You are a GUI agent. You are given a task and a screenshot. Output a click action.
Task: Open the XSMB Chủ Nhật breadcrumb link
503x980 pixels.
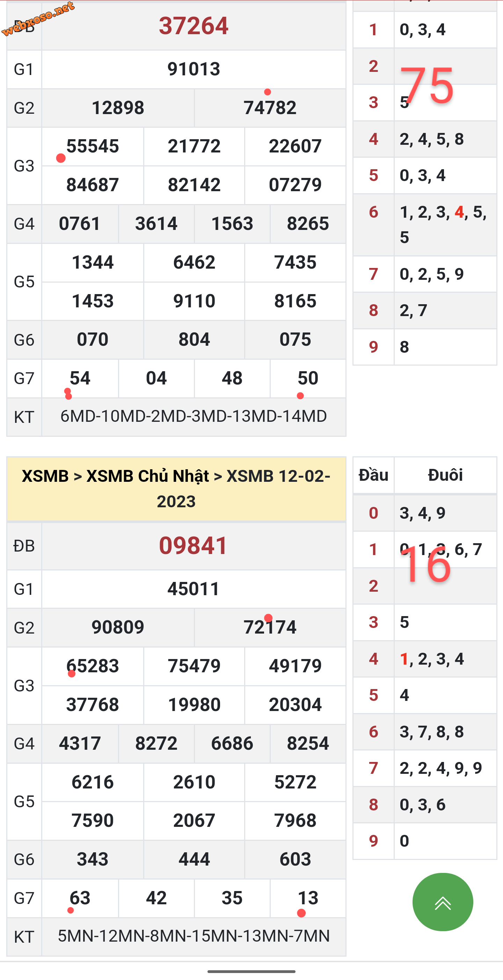click(148, 476)
